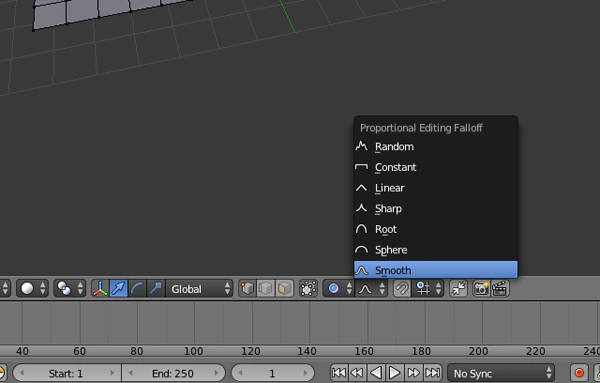600x383 pixels.
Task: Jump to the last frame
Action: point(433,373)
